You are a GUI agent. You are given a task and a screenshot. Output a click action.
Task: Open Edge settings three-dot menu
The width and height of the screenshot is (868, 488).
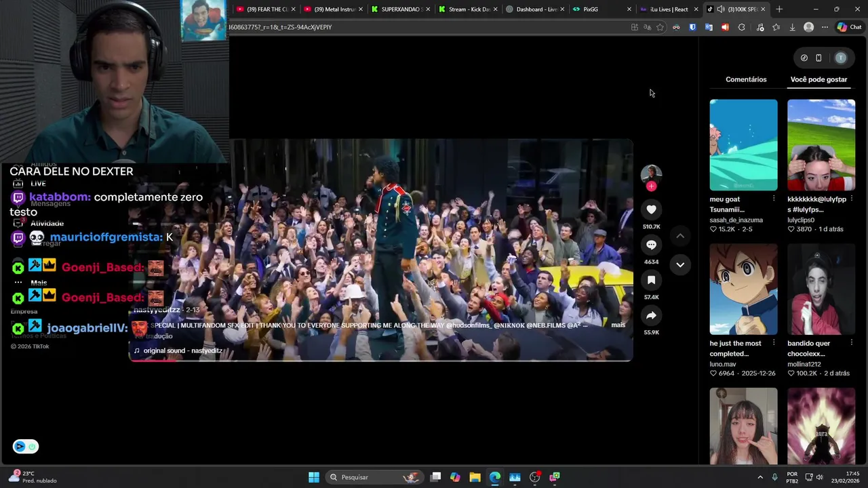click(825, 27)
